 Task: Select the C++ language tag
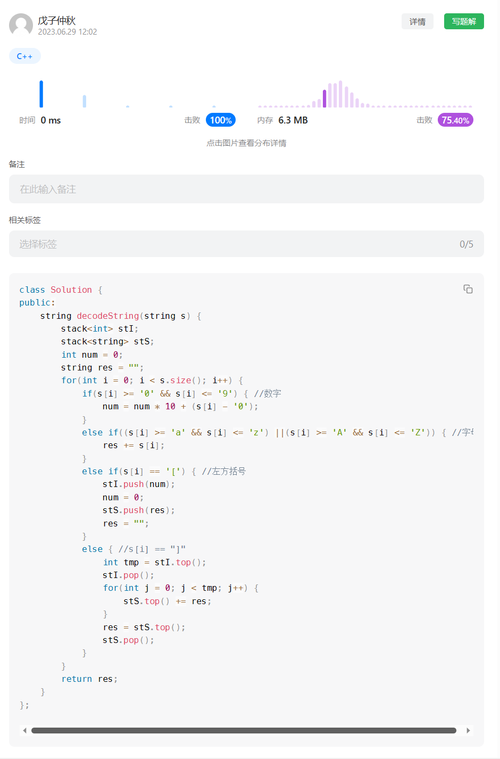coord(25,56)
